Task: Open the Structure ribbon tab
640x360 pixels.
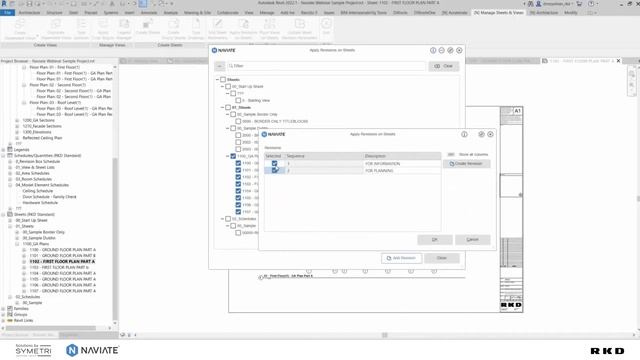Action: pos(54,13)
